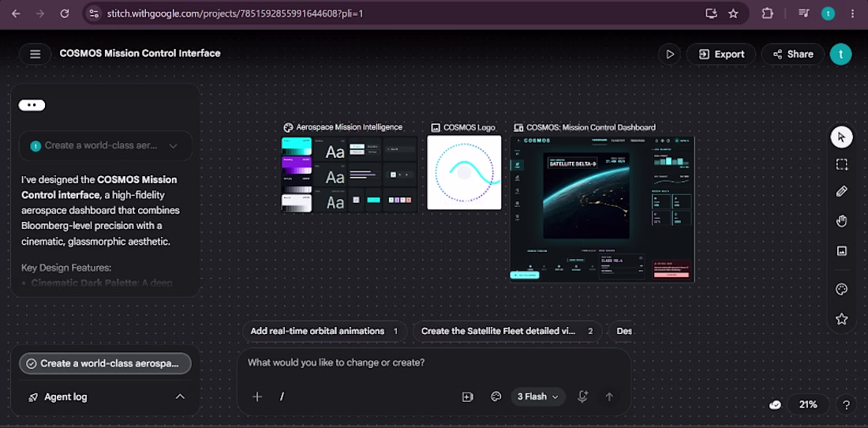
Task: Click the palette icon in prompt bar
Action: (496, 396)
